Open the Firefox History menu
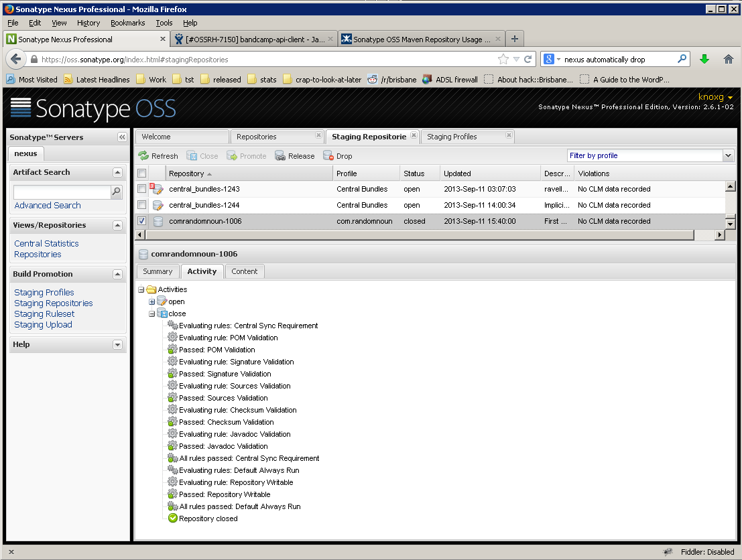Viewport: 742px width, 560px height. click(88, 23)
